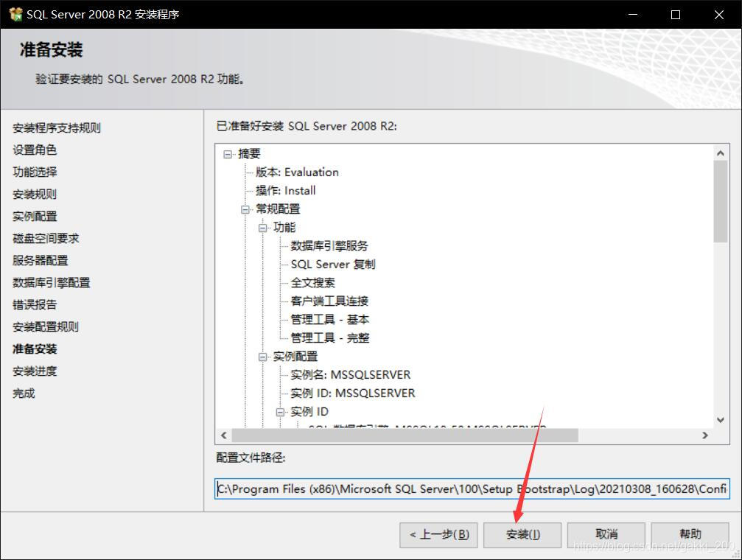Collapse the 实例配置 node
The width and height of the screenshot is (742, 560).
(x=262, y=356)
